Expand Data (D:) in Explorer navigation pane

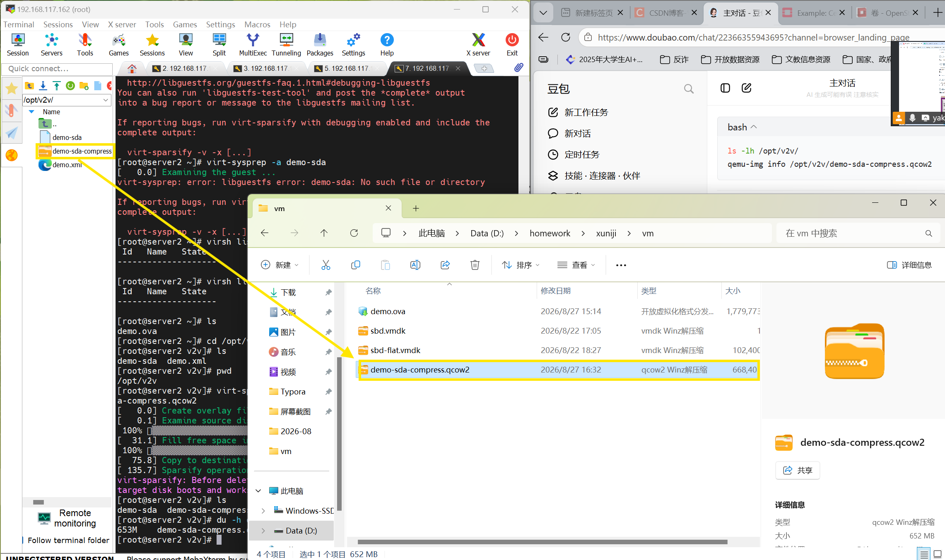[263, 531]
